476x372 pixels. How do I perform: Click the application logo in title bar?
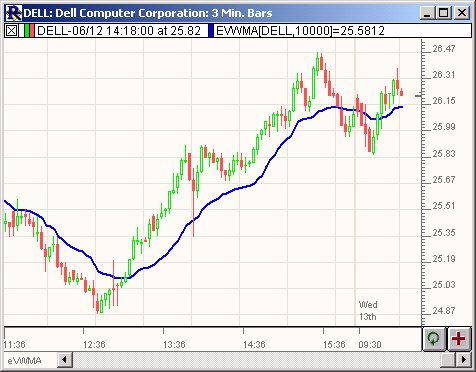point(14,13)
